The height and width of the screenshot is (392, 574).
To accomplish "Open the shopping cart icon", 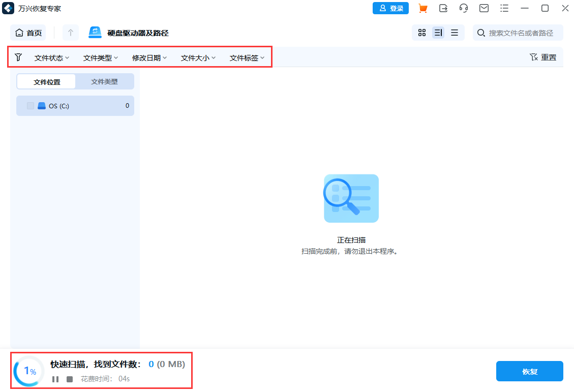I will 422,8.
